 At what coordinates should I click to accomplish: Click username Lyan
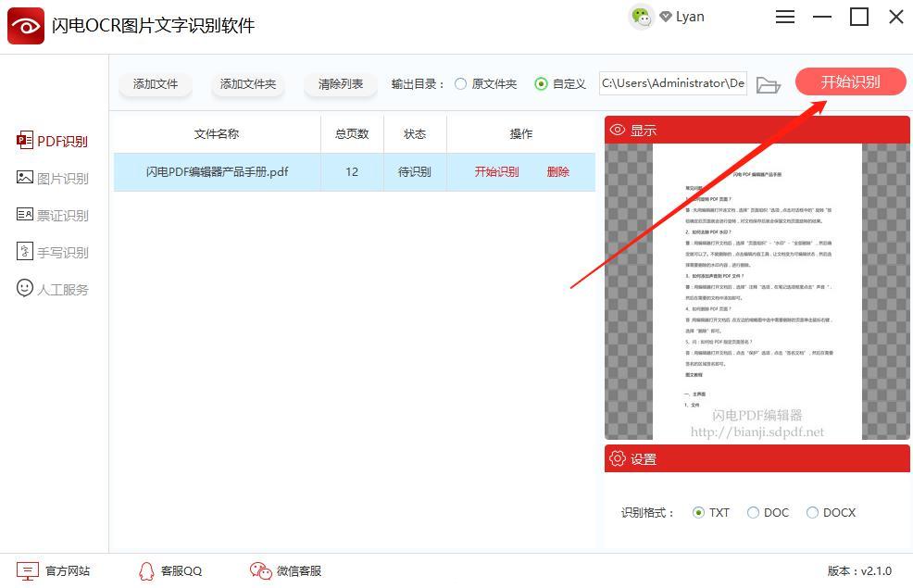tap(690, 17)
